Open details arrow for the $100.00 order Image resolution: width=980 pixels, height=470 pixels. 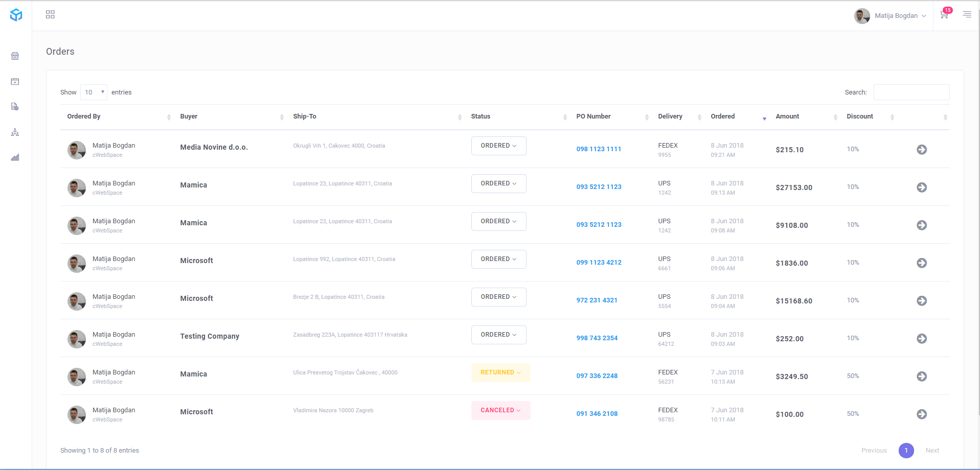[921, 414]
